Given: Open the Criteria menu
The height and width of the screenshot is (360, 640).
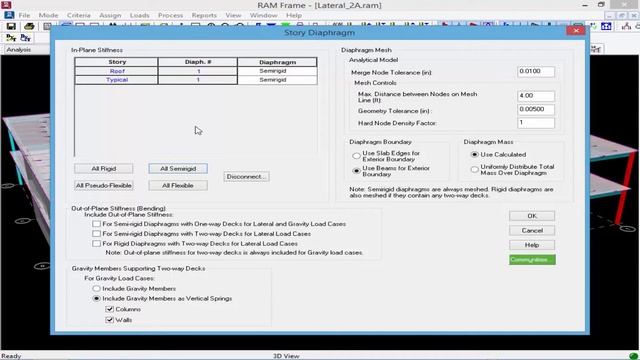Looking at the screenshot, I should [79, 15].
